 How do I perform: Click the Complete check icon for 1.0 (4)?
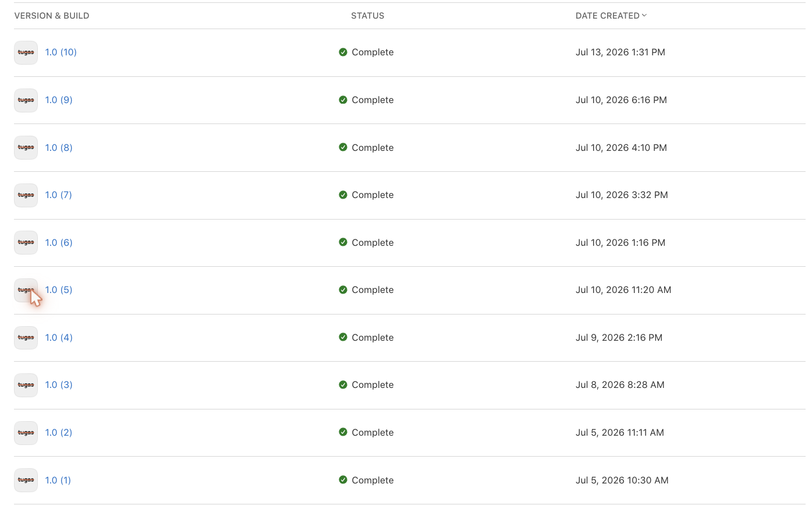343,337
